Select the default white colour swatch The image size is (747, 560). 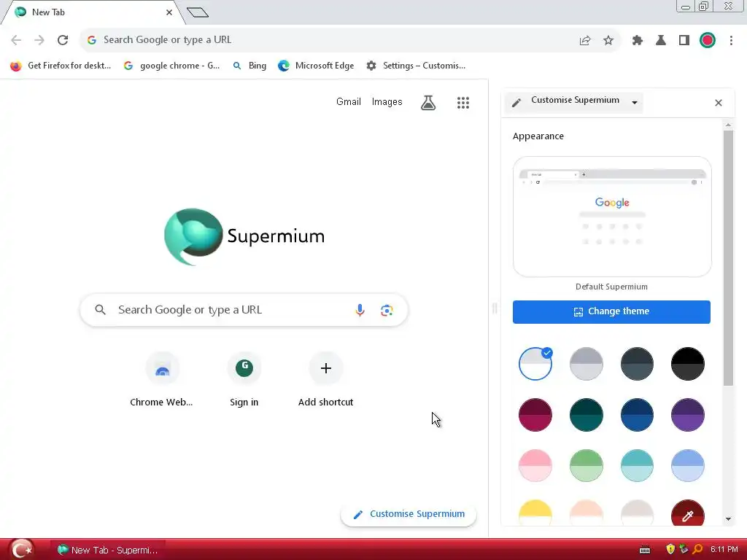tap(535, 364)
